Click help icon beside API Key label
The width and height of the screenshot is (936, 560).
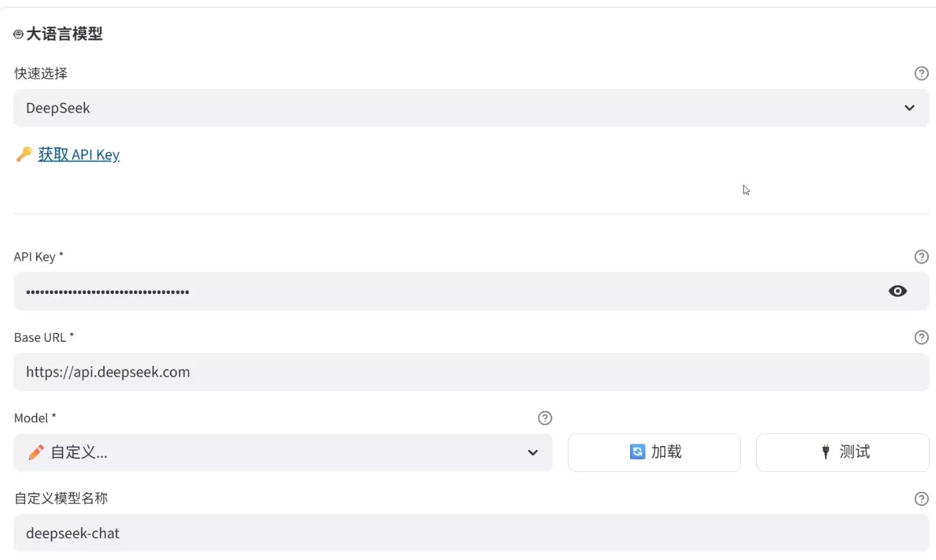pyautogui.click(x=921, y=257)
